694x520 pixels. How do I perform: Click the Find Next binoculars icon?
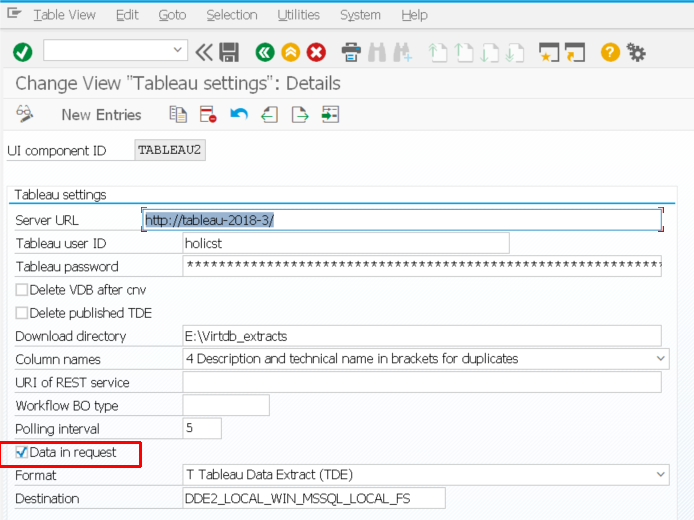coord(403,52)
